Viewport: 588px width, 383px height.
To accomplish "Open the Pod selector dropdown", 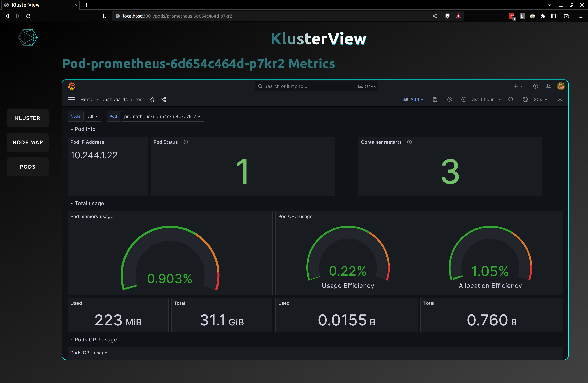I will point(163,116).
